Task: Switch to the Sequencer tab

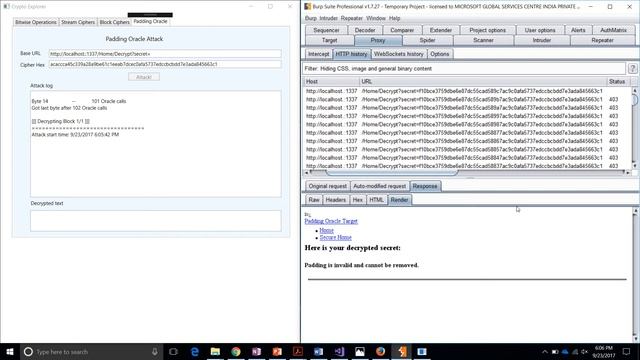Action: 326,30
